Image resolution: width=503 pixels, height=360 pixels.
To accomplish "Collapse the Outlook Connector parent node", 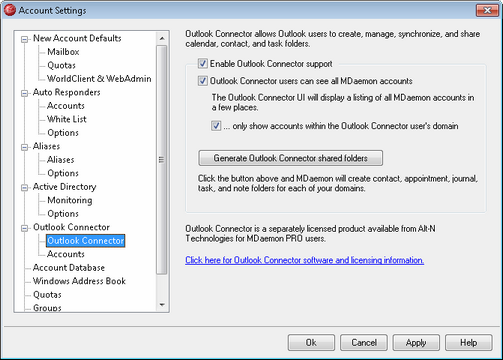I will pos(24,228).
